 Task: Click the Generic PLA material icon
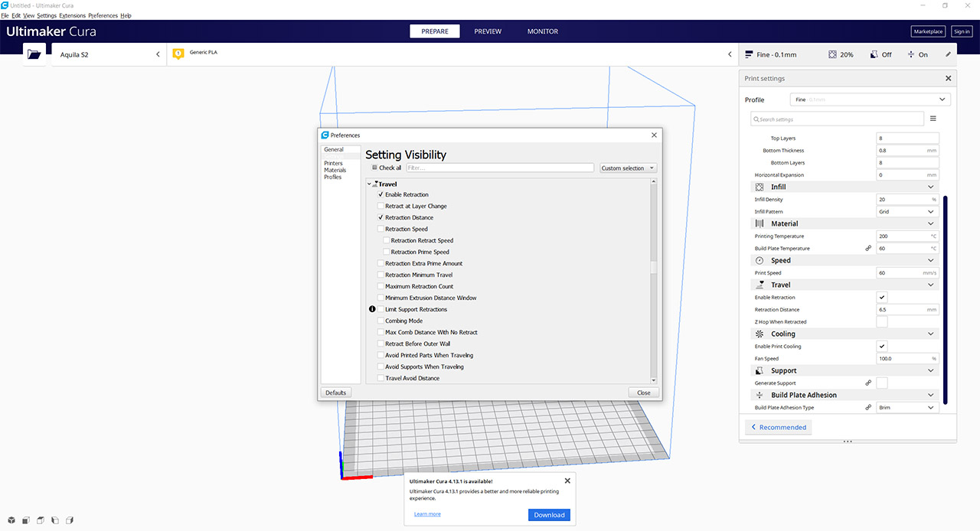178,54
